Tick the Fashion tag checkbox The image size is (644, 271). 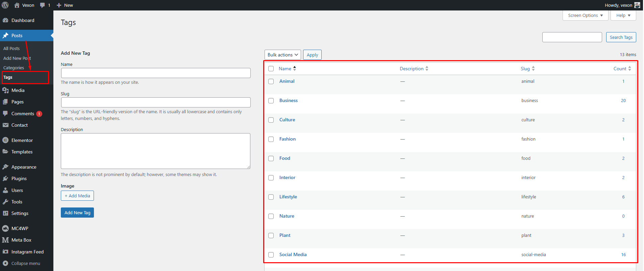271,139
